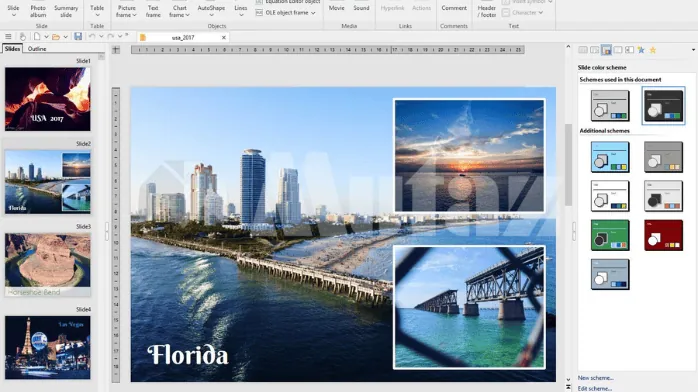Viewport: 698px width, 392px height.
Task: Switch to the Slides tab
Action: [x=12, y=48]
